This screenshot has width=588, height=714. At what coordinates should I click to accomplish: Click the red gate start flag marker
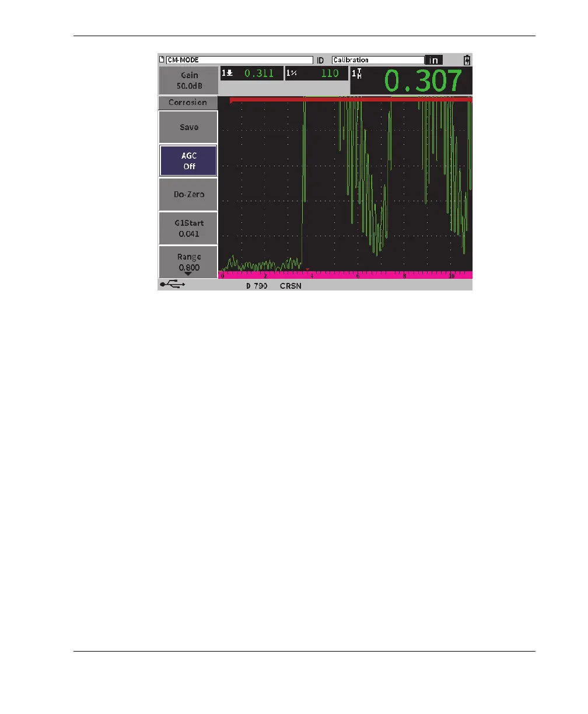(231, 101)
